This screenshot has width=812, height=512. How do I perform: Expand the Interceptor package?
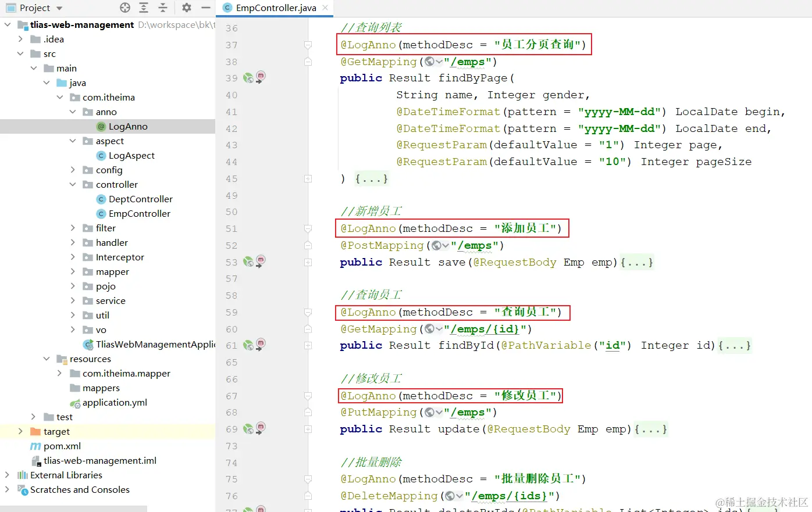(x=73, y=257)
